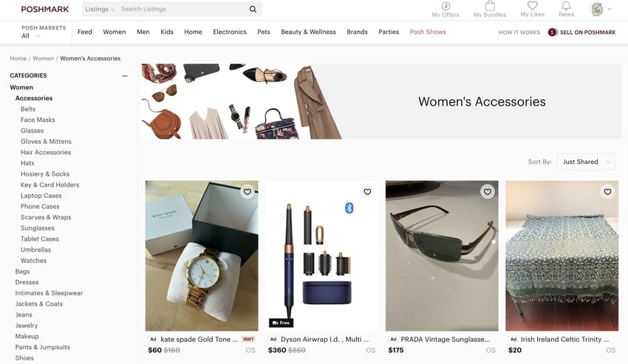Viewport: 628px width, 364px height.
Task: Open the Pets menu item
Action: click(264, 32)
